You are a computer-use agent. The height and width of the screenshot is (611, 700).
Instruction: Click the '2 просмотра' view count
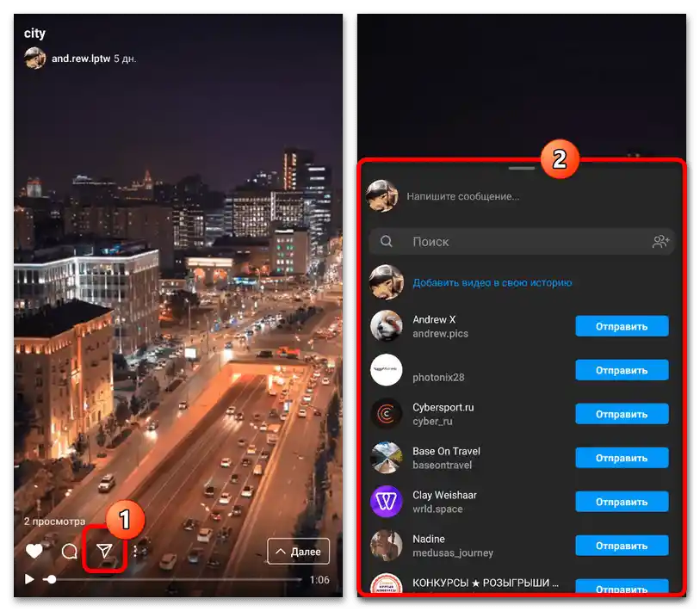54,522
